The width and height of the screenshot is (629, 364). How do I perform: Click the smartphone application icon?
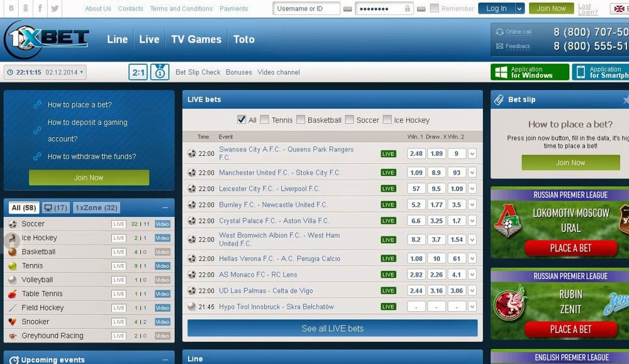(581, 72)
